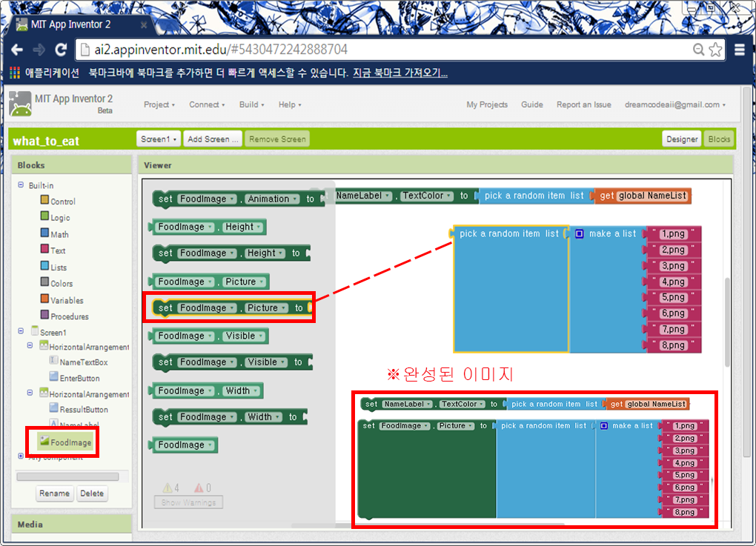Switch to the Blocks view
This screenshot has height=546, width=756.
(719, 139)
